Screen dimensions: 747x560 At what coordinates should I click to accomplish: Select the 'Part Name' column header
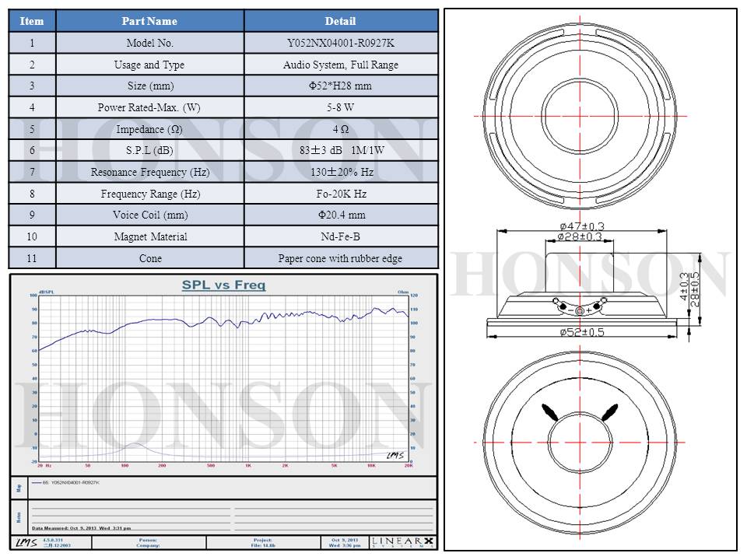tap(149, 21)
